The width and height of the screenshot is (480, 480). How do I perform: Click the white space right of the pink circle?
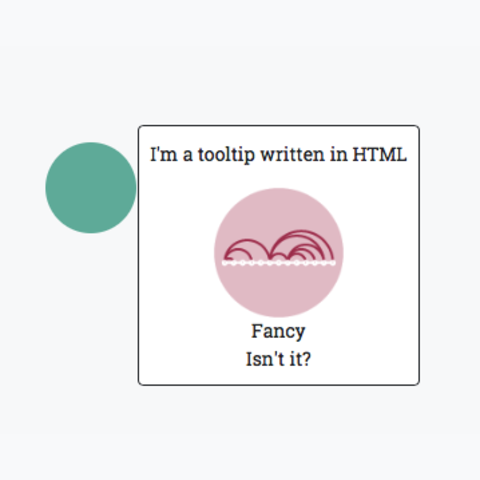(x=381, y=252)
